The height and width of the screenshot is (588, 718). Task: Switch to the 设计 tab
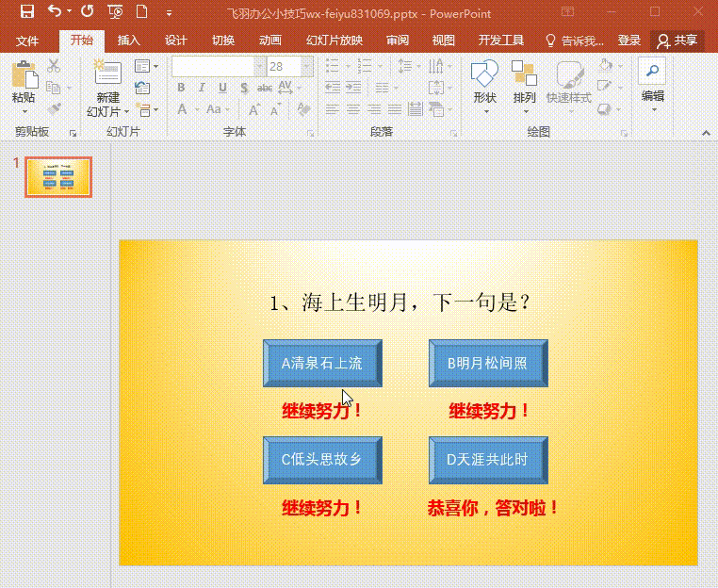(x=176, y=41)
